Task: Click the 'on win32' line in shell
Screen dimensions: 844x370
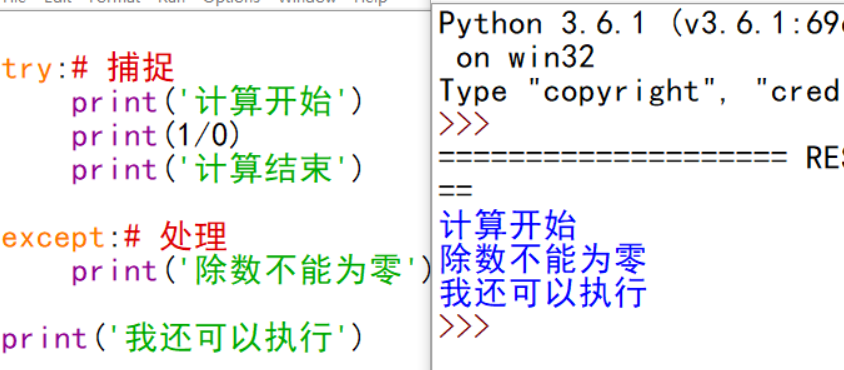Action: [x=525, y=58]
